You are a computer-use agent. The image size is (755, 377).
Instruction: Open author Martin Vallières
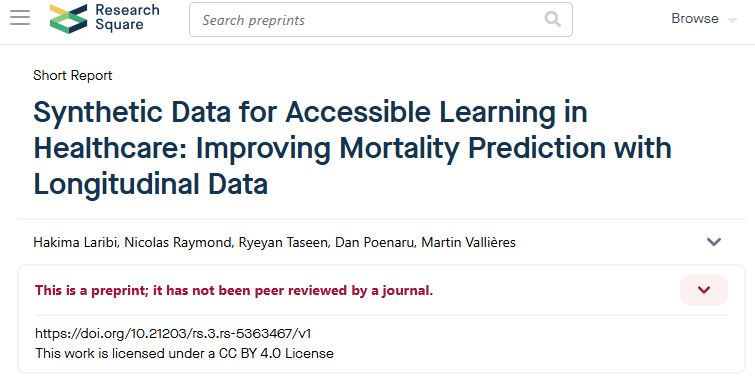[x=469, y=242]
